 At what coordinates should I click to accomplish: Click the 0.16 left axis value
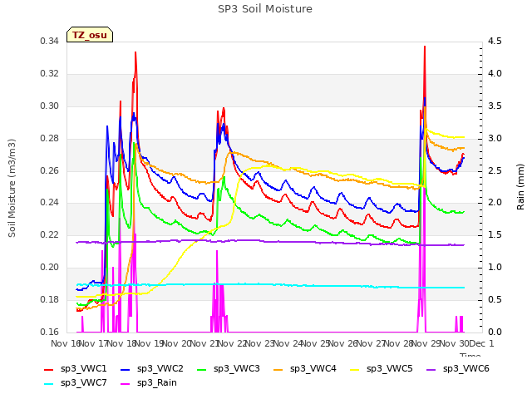click(50, 332)
